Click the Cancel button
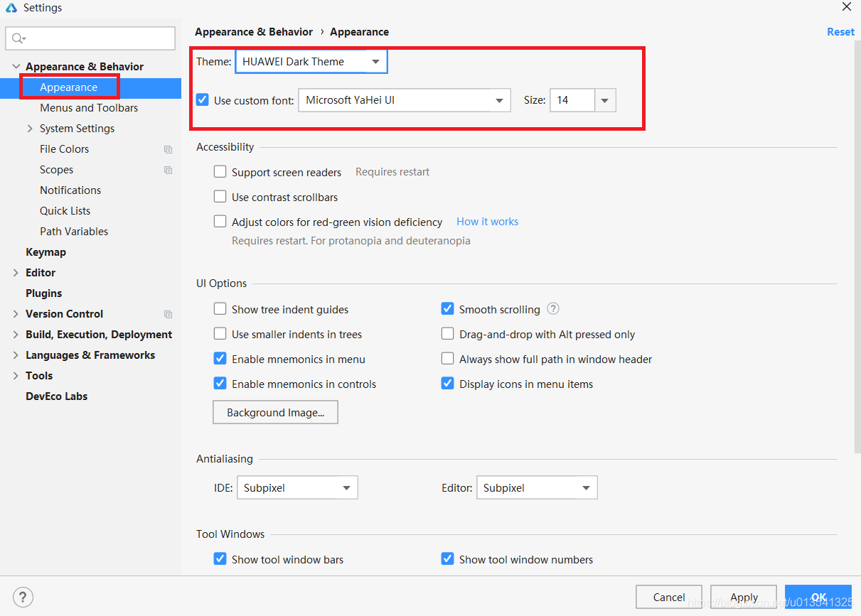This screenshot has width=861, height=616. 669,598
